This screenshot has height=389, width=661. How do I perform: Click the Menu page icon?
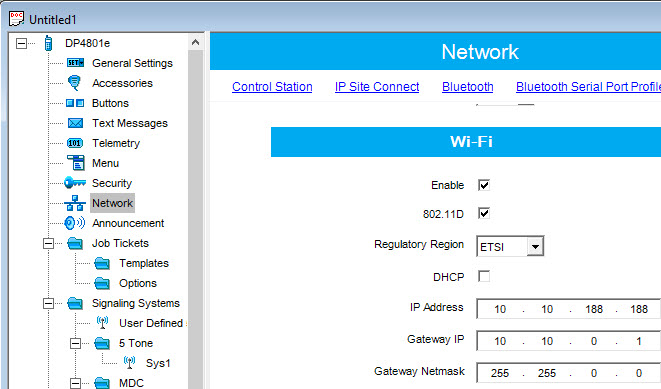76,163
